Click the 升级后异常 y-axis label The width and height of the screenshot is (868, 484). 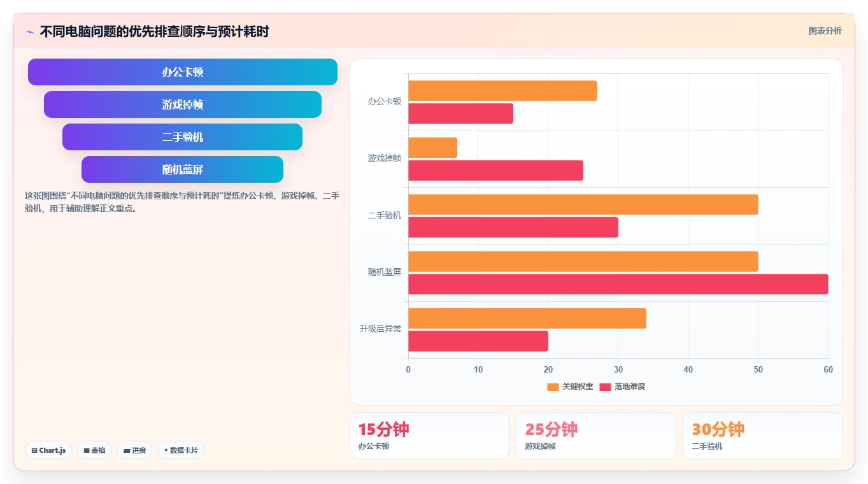tap(380, 329)
